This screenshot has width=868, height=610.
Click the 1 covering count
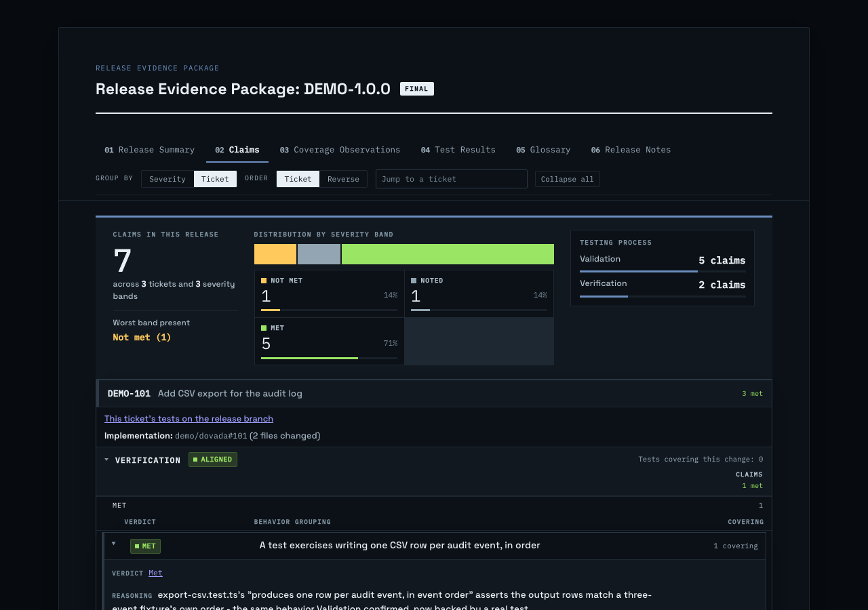click(x=736, y=546)
